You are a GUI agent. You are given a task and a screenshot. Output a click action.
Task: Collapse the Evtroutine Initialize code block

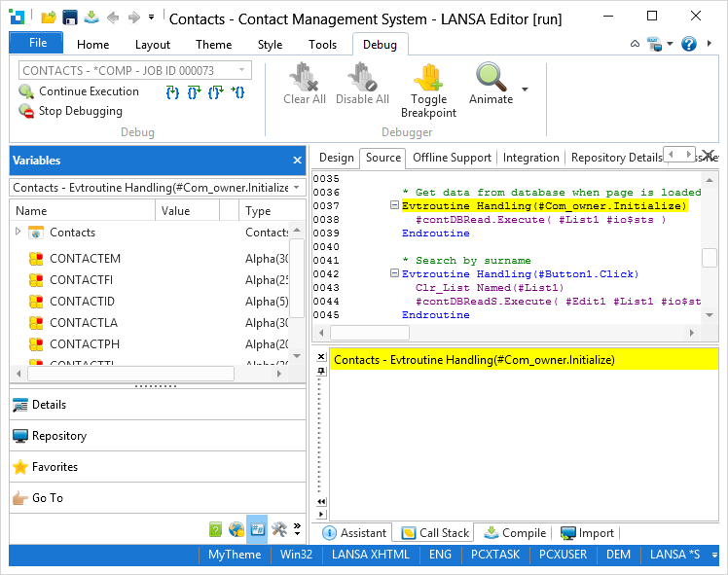[394, 206]
